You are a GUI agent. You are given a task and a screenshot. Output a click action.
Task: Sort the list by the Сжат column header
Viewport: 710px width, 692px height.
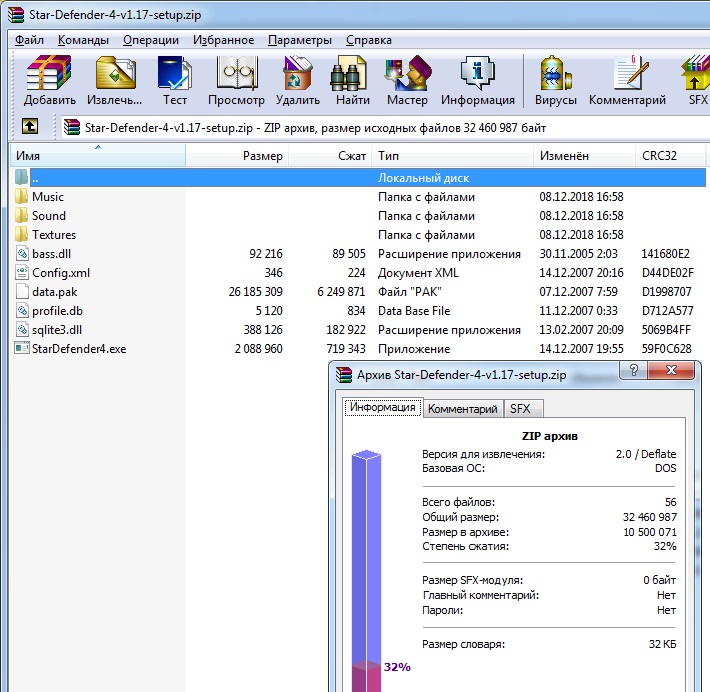(330, 156)
